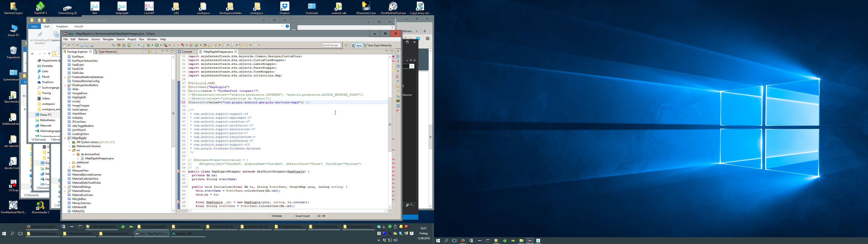Open the Refactor menu
868x244 pixels.
tap(83, 40)
